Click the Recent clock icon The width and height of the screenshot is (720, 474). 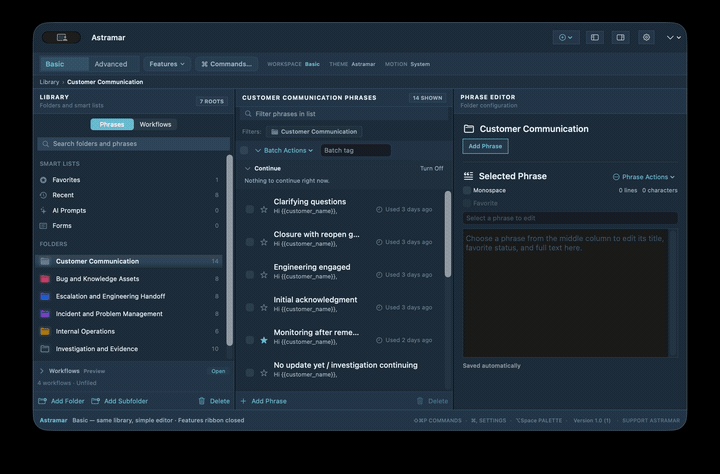43,195
